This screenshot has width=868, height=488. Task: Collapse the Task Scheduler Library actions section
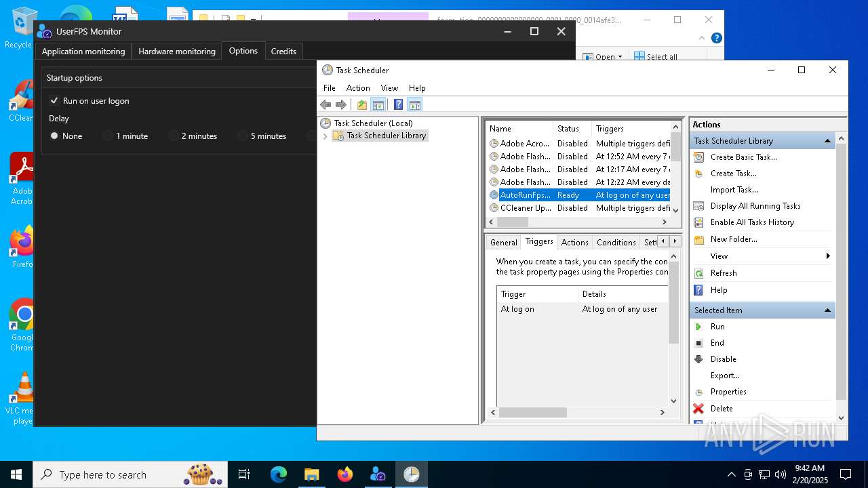coord(827,141)
